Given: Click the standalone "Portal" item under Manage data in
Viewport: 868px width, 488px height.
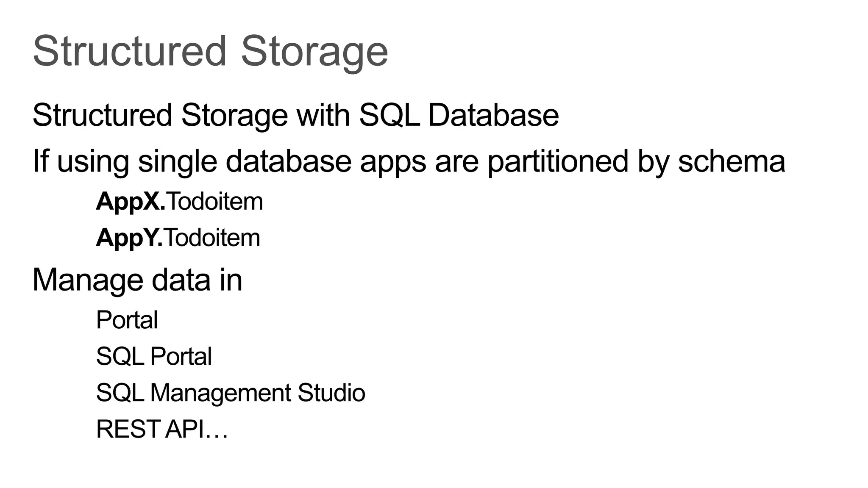Looking at the screenshot, I should click(x=127, y=320).
